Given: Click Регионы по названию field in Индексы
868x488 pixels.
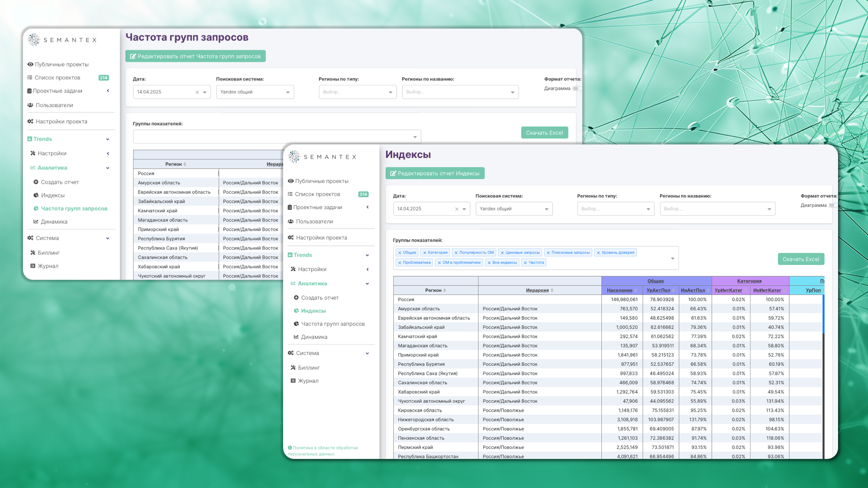Looking at the screenshot, I should coord(717,209).
